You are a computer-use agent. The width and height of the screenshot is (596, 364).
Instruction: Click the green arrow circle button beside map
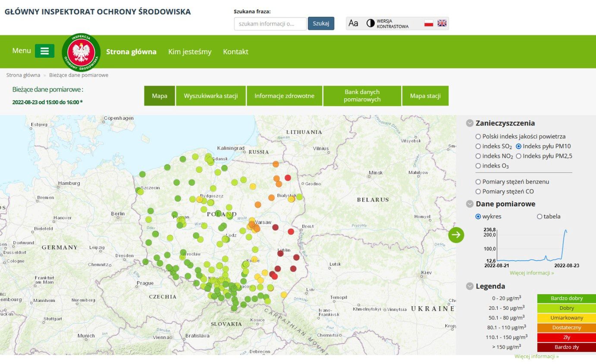pos(456,235)
